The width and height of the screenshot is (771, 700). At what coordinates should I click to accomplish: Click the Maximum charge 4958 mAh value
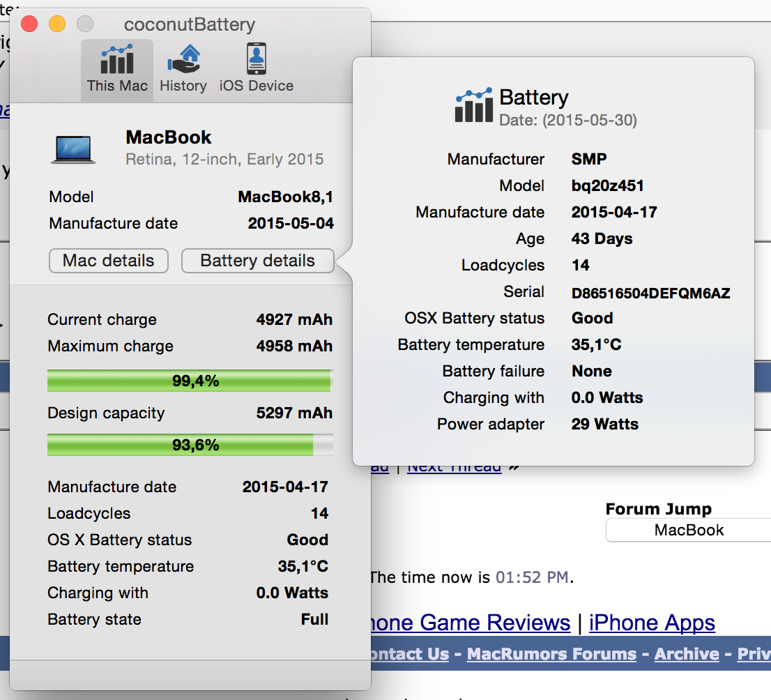pos(294,347)
